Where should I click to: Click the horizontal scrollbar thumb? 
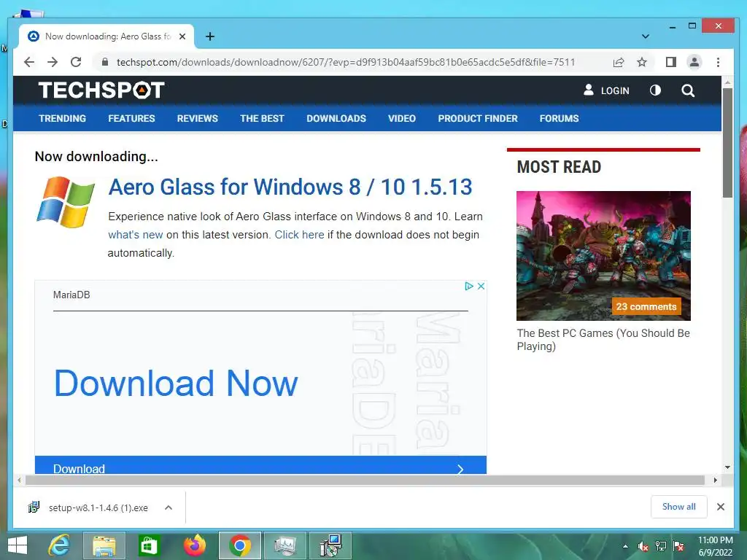coord(365,480)
